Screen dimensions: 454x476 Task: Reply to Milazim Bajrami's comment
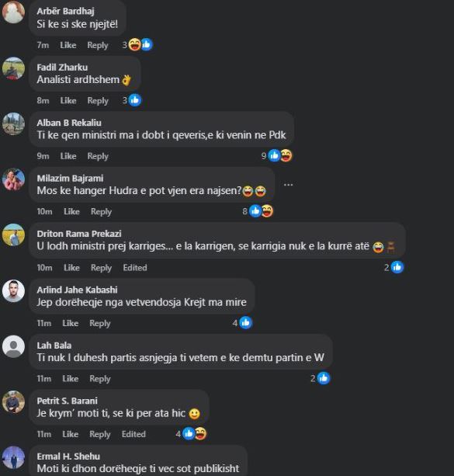point(101,212)
